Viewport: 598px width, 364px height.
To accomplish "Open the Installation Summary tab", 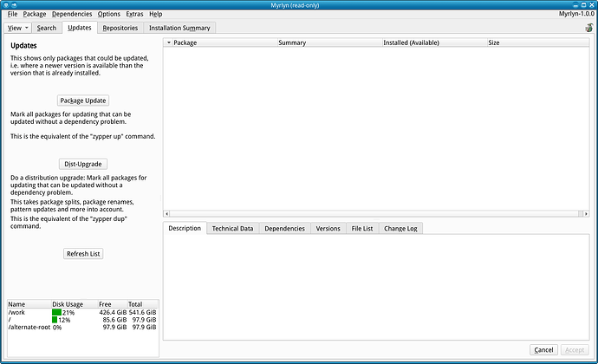I will pyautogui.click(x=179, y=28).
